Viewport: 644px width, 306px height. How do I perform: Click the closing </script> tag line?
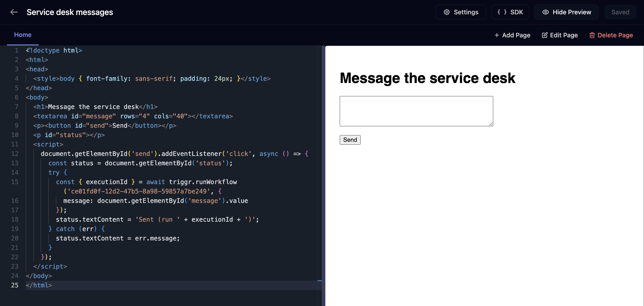pos(50,266)
